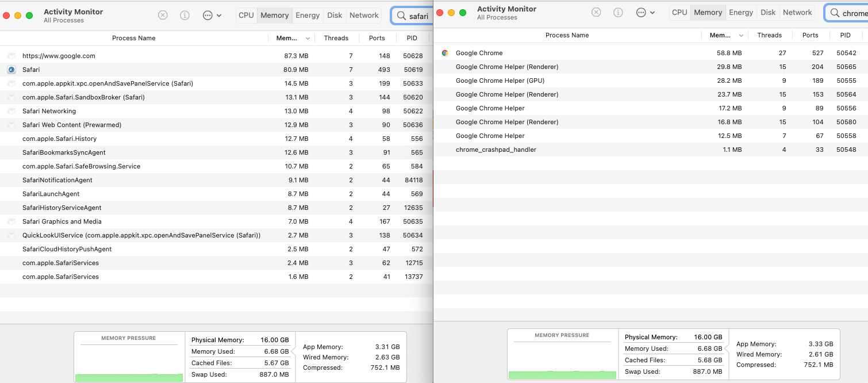The width and height of the screenshot is (868, 383).
Task: Click the icon beside QuickLookUIService row
Action: tap(11, 235)
